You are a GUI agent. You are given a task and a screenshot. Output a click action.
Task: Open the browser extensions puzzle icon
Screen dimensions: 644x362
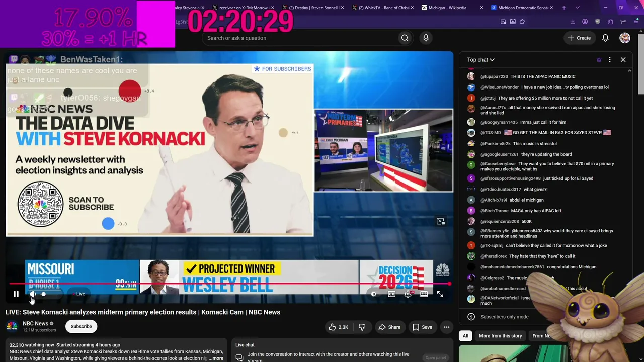tap(610, 22)
